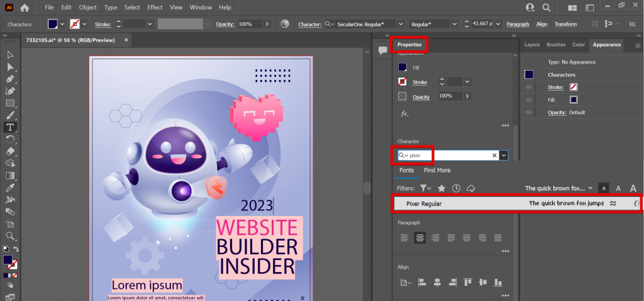The width and height of the screenshot is (644, 301).
Task: Filter fonts by favorites star icon
Action: click(441, 188)
